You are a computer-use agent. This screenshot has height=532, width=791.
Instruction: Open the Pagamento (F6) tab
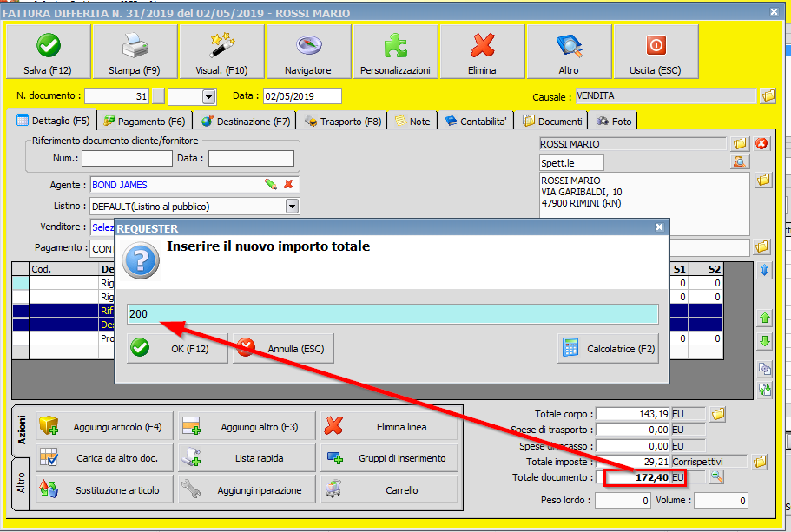(x=144, y=121)
